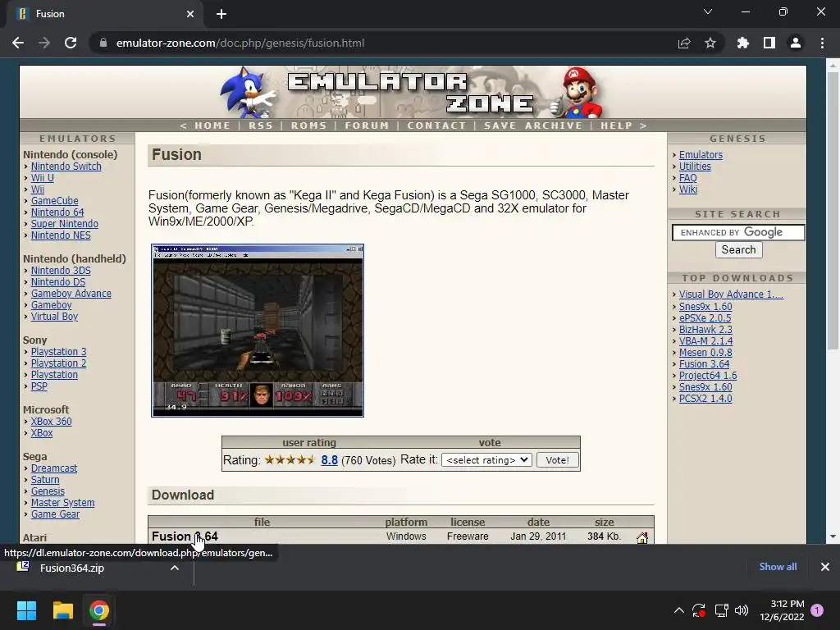The height and width of the screenshot is (630, 840).
Task: Open the Genesis Utilities link
Action: (x=695, y=167)
